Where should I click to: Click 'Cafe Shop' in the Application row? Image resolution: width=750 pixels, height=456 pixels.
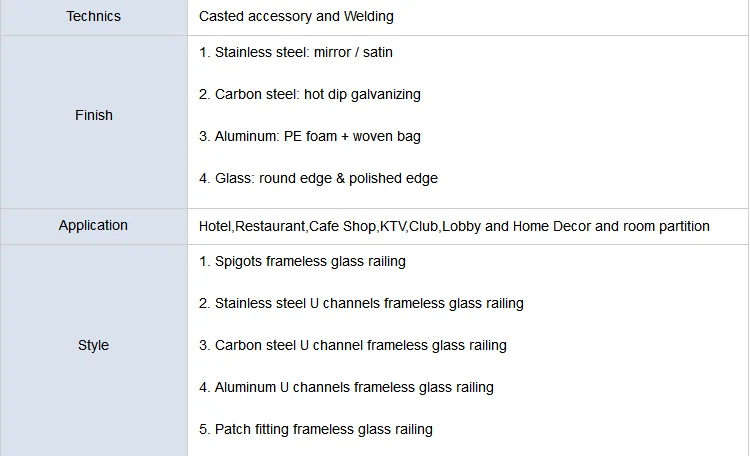pyautogui.click(x=342, y=226)
